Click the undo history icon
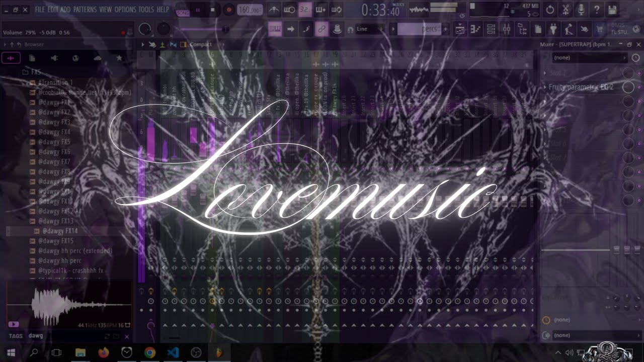Image resolution: width=644 pixels, height=362 pixels. [x=550, y=10]
